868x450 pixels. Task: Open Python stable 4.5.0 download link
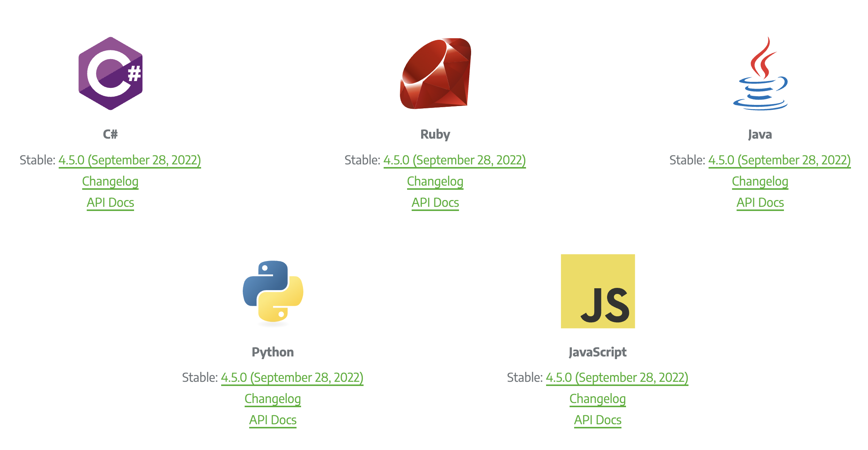292,378
